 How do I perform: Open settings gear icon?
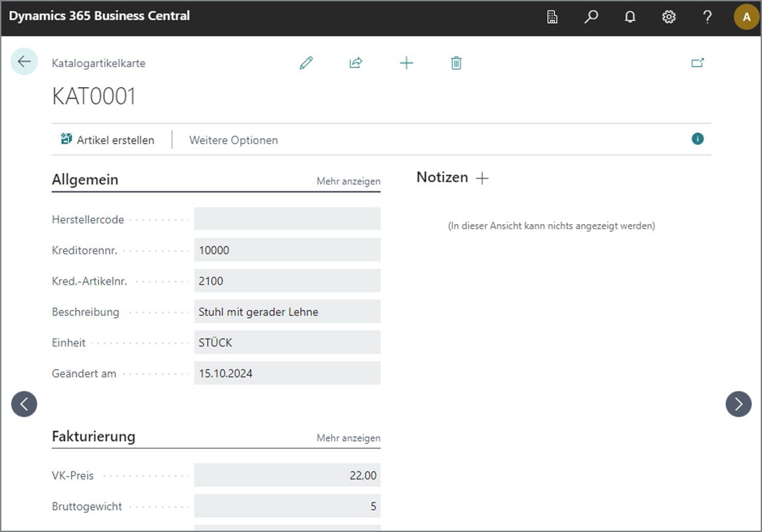pyautogui.click(x=669, y=17)
